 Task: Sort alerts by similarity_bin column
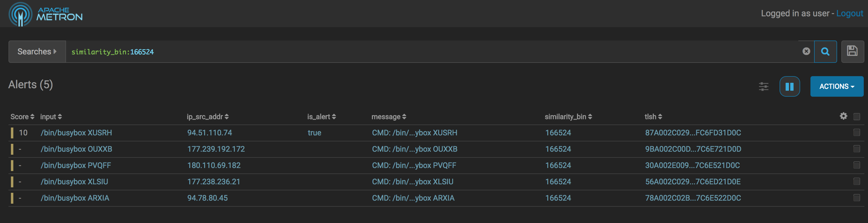568,117
